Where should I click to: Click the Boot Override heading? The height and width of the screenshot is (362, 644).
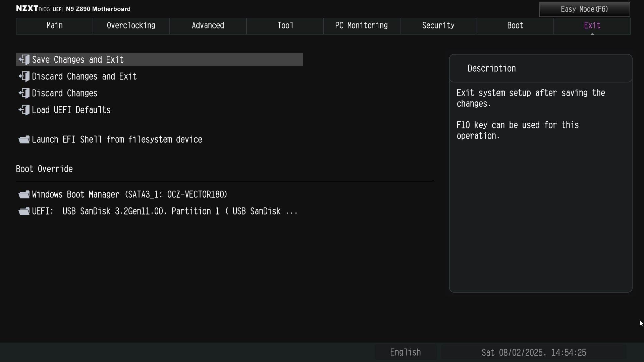coord(44,169)
